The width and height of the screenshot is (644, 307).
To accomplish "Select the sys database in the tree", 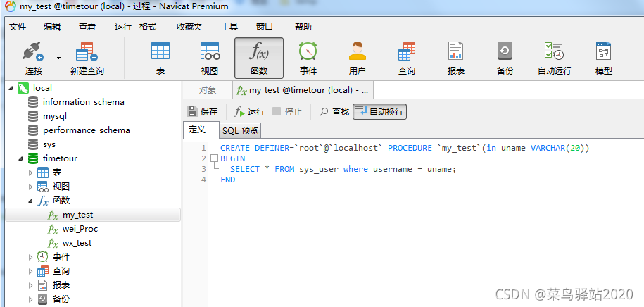I will click(49, 144).
